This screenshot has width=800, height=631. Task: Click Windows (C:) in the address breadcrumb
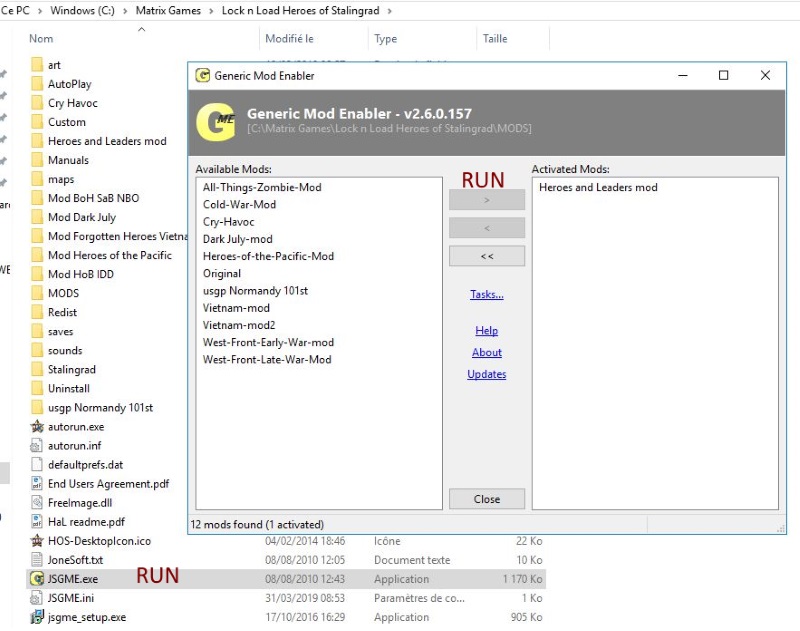point(82,11)
